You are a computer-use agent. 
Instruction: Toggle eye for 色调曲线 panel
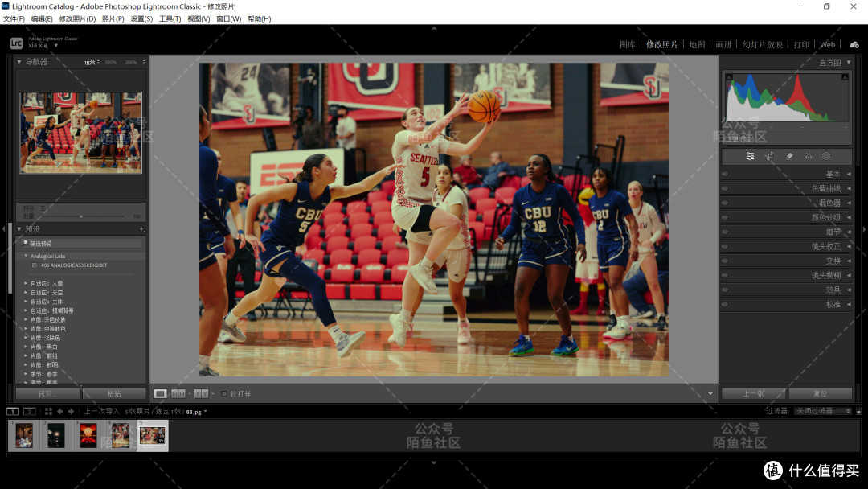coord(725,188)
